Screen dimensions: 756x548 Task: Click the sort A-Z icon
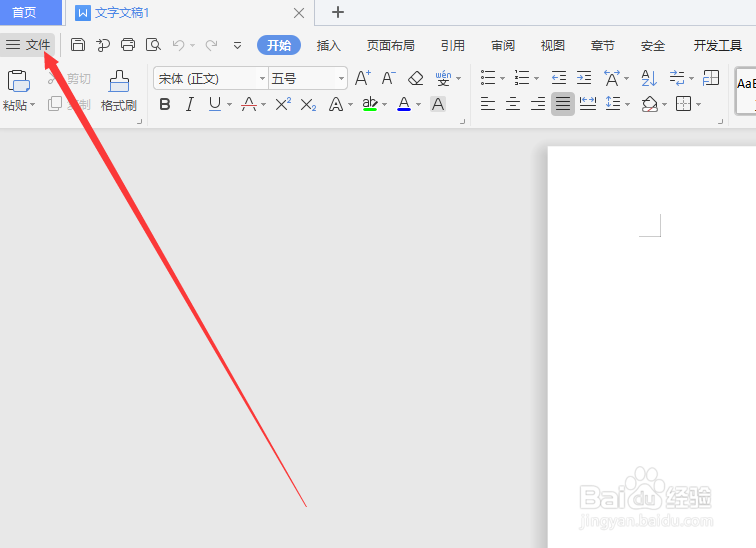click(x=649, y=78)
